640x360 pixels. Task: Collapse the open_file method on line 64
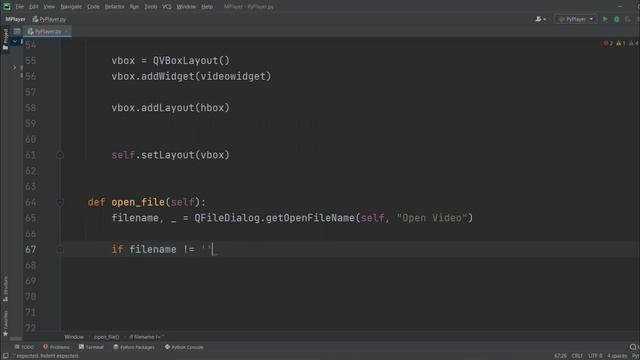(60, 202)
